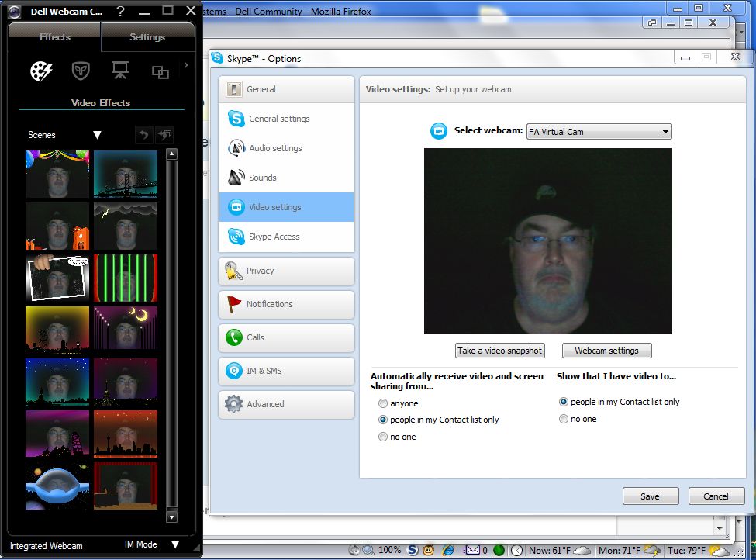This screenshot has height=560, width=756.
Task: Apply the hand-held photo scene
Action: [57, 278]
